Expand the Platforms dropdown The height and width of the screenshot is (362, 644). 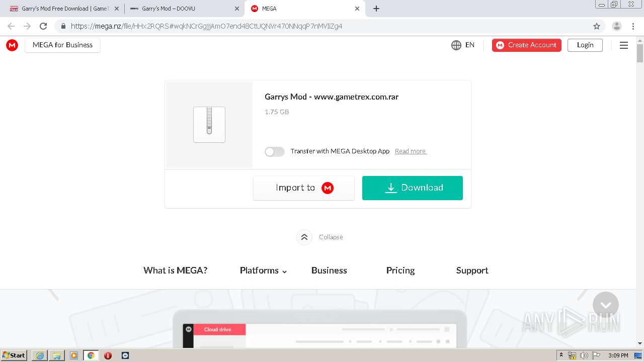(x=263, y=270)
